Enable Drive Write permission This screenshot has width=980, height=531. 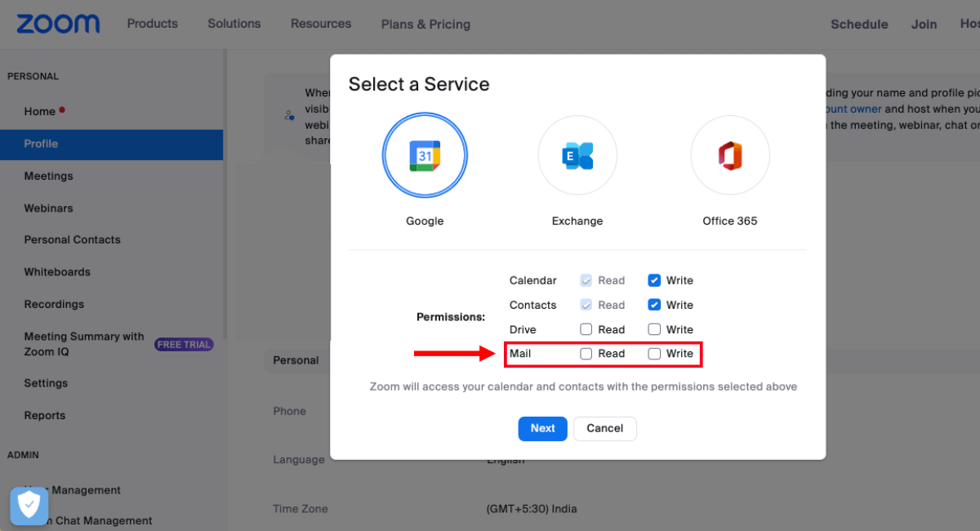[654, 329]
